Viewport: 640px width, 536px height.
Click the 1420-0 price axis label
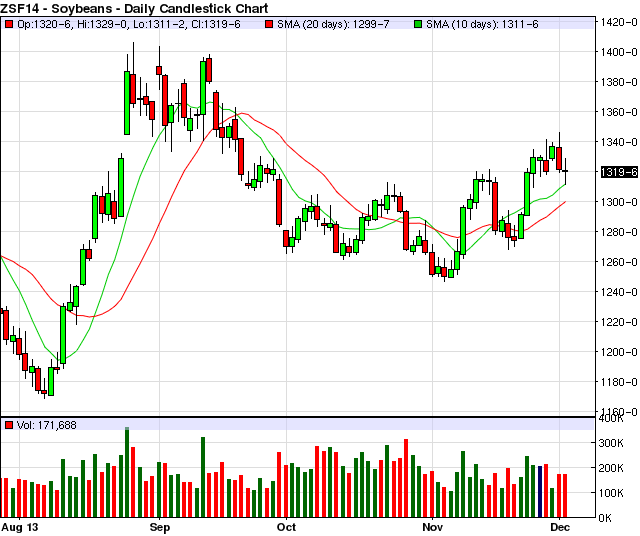(x=619, y=22)
